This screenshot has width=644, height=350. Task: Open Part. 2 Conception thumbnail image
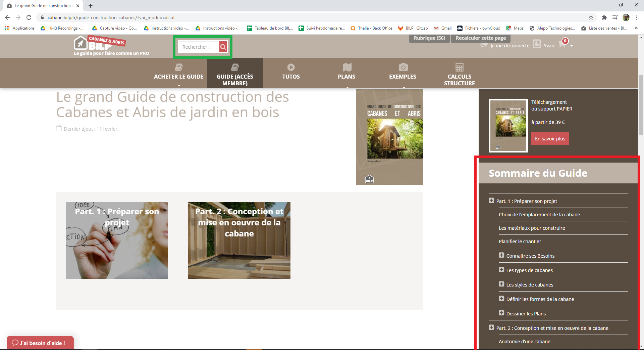(x=239, y=240)
